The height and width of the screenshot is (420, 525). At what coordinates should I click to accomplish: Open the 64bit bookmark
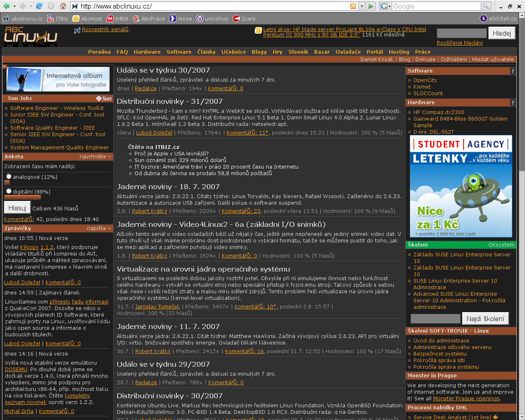point(118,18)
